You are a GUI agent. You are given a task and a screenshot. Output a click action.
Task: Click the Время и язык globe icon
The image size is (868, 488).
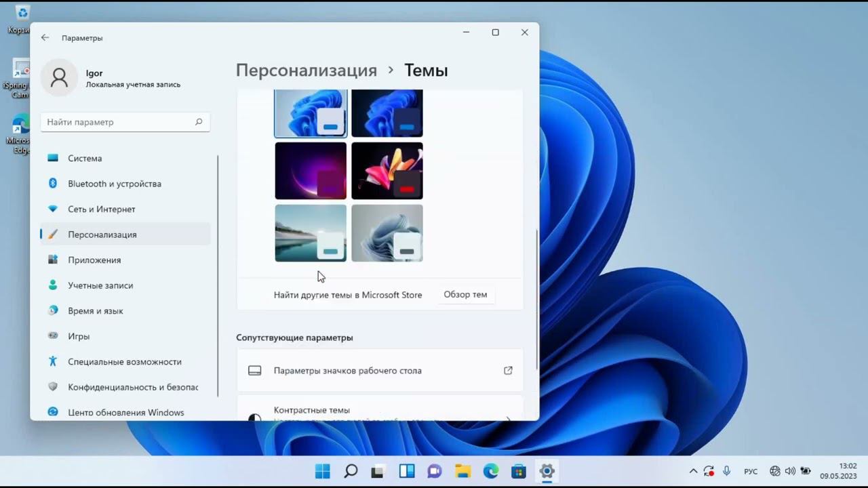point(53,311)
